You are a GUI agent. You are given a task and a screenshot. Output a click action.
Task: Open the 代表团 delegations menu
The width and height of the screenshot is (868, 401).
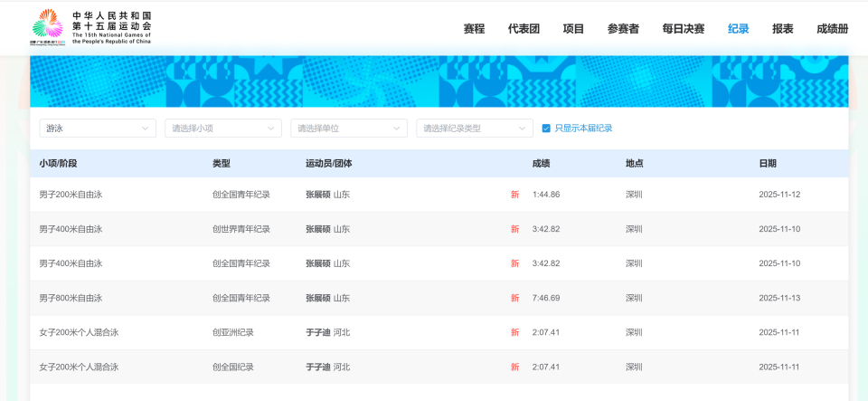(x=524, y=29)
